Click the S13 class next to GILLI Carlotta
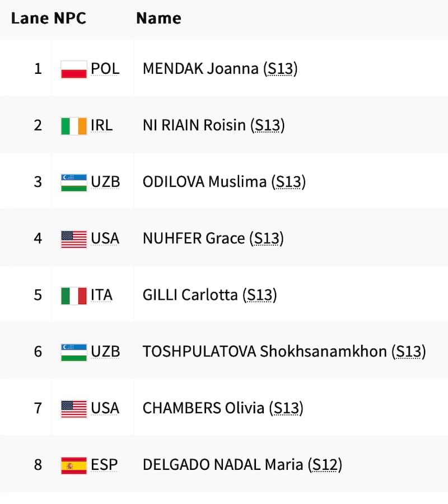The image size is (448, 504). (260, 295)
